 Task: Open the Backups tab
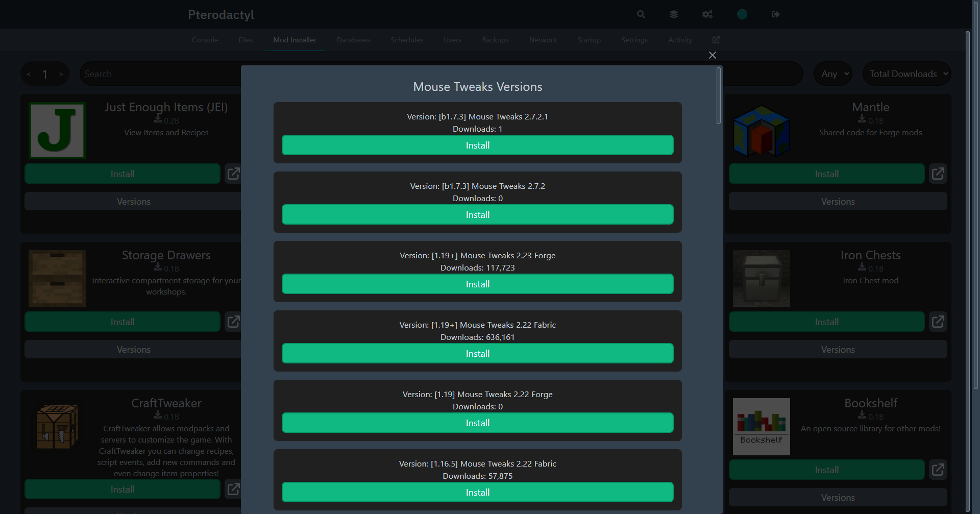[495, 40]
